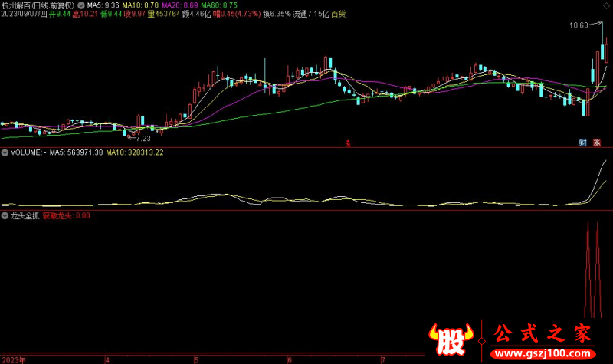
Task: Click the open price 开9.44
Action: pyautogui.click(x=60, y=14)
